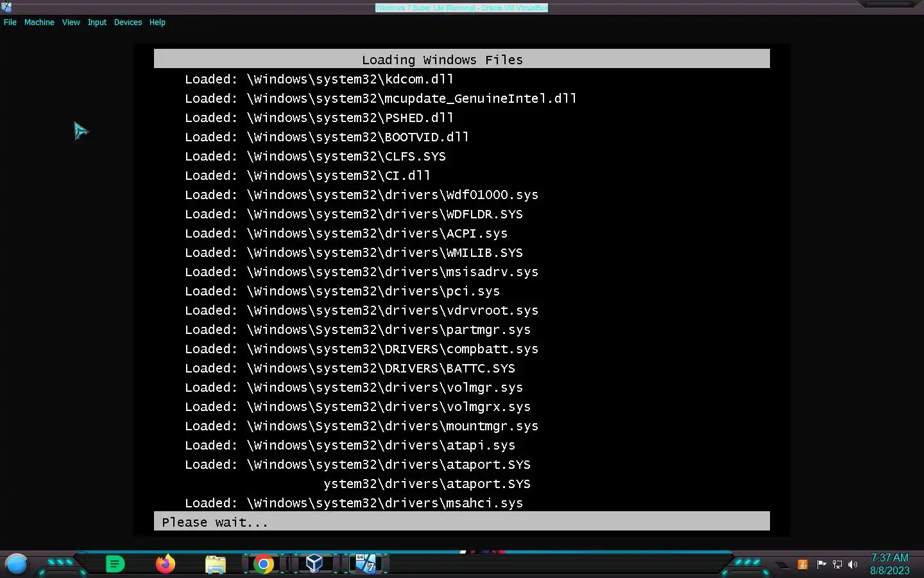Switch to Google Chrome in taskbar

[264, 565]
